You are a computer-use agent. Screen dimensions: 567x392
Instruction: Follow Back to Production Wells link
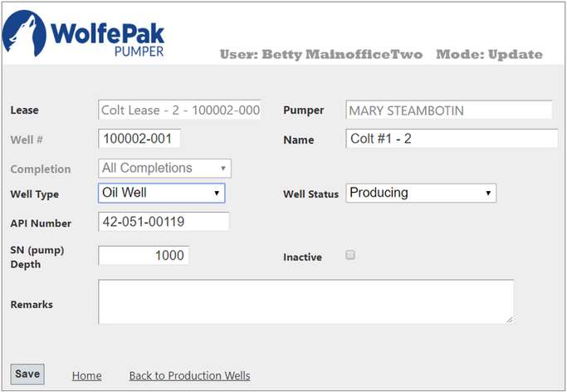[189, 375]
